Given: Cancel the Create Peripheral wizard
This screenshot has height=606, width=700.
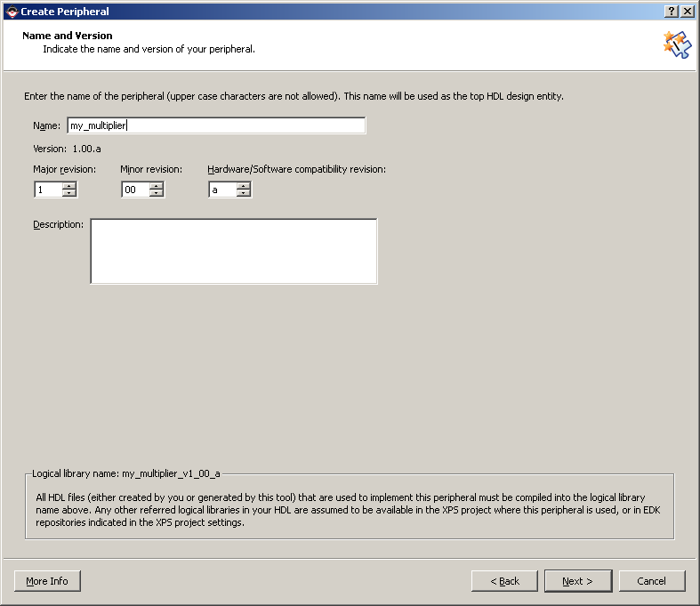Looking at the screenshot, I should coord(652,581).
